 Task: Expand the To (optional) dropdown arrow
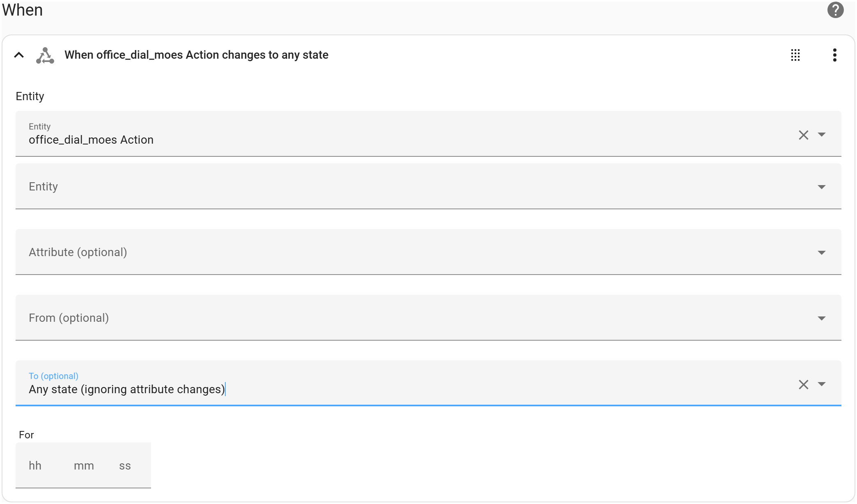click(822, 384)
